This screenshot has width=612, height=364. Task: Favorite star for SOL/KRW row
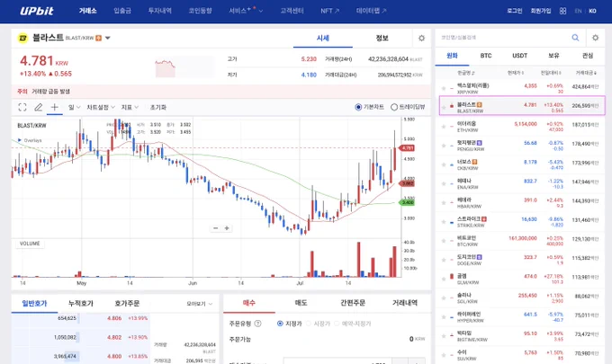coord(444,298)
